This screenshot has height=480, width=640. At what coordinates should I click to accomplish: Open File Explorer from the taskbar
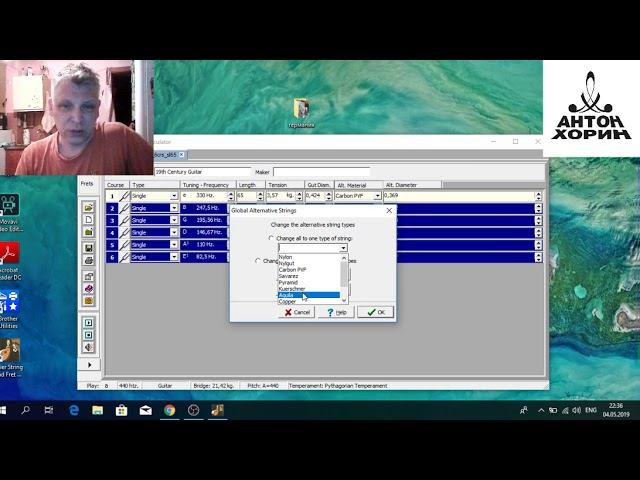tap(98, 410)
